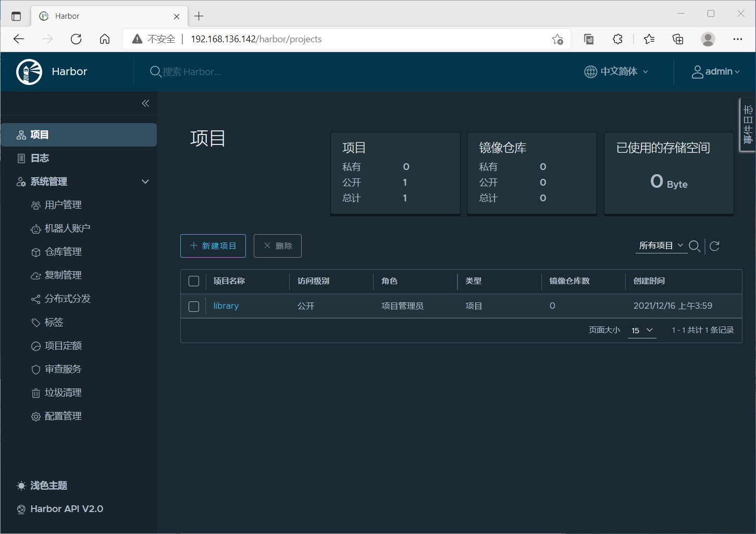This screenshot has height=534, width=756.
Task: Check the select-all checkbox in table header
Action: click(x=193, y=281)
